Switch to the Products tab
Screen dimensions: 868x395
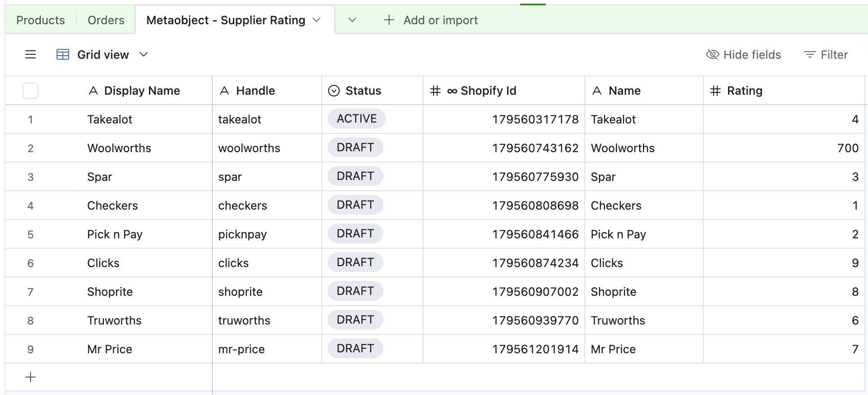(40, 20)
